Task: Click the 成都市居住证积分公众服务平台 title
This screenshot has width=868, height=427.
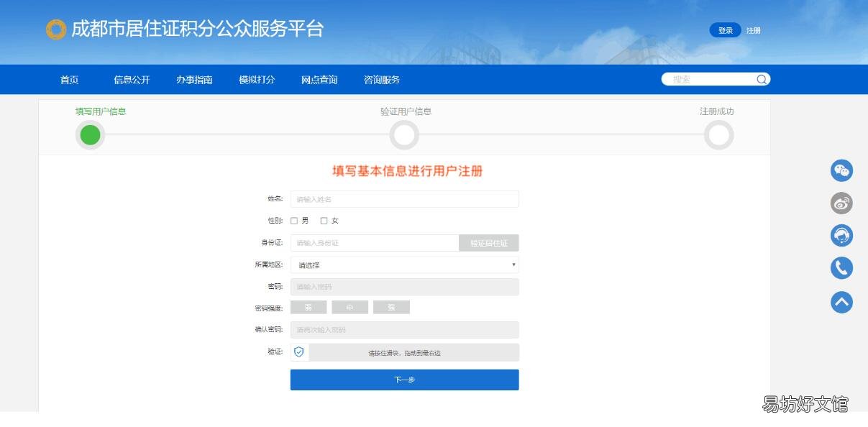Action: click(x=198, y=29)
